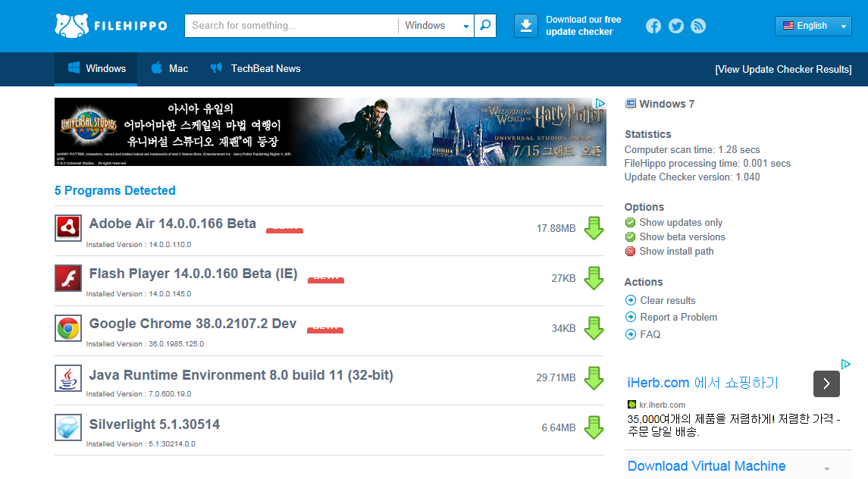Open the English language dropdown
The image size is (868, 479).
813,26
